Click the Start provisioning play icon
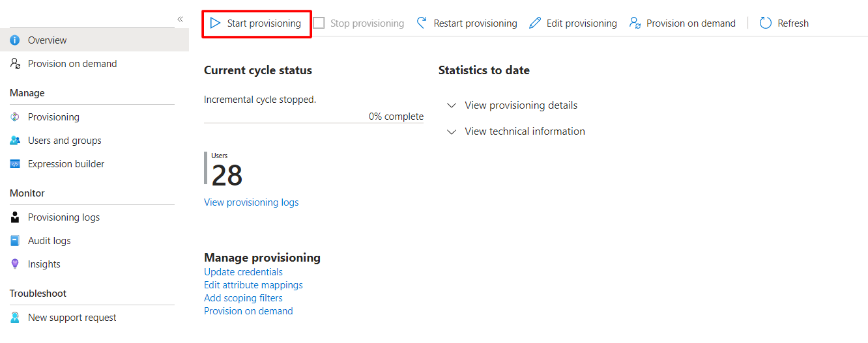This screenshot has height=343, width=868. click(216, 23)
